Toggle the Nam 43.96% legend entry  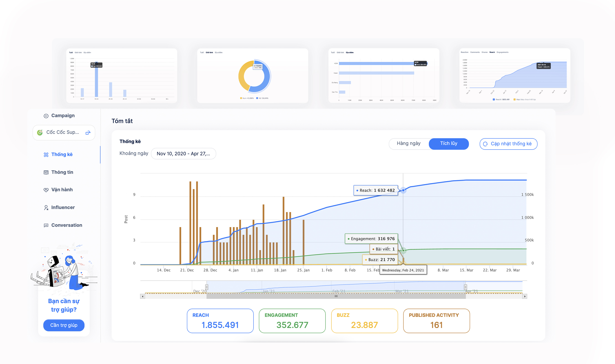[x=247, y=98]
